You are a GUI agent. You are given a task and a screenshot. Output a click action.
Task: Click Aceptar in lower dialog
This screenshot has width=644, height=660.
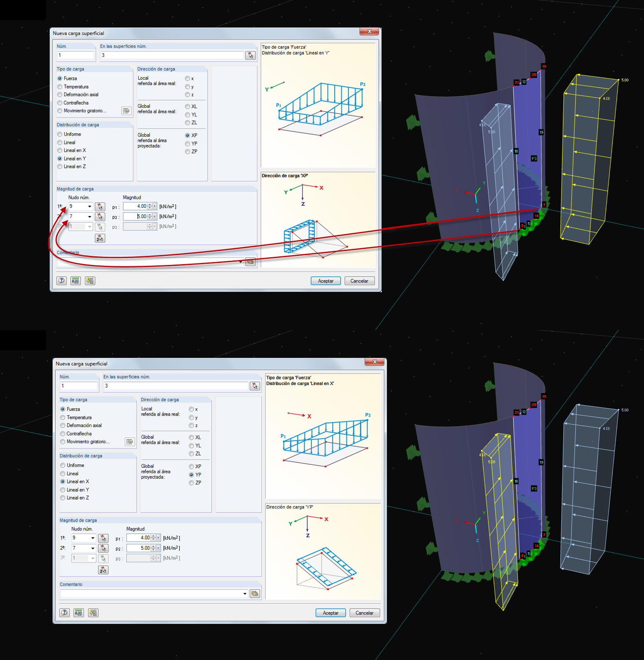pos(331,613)
